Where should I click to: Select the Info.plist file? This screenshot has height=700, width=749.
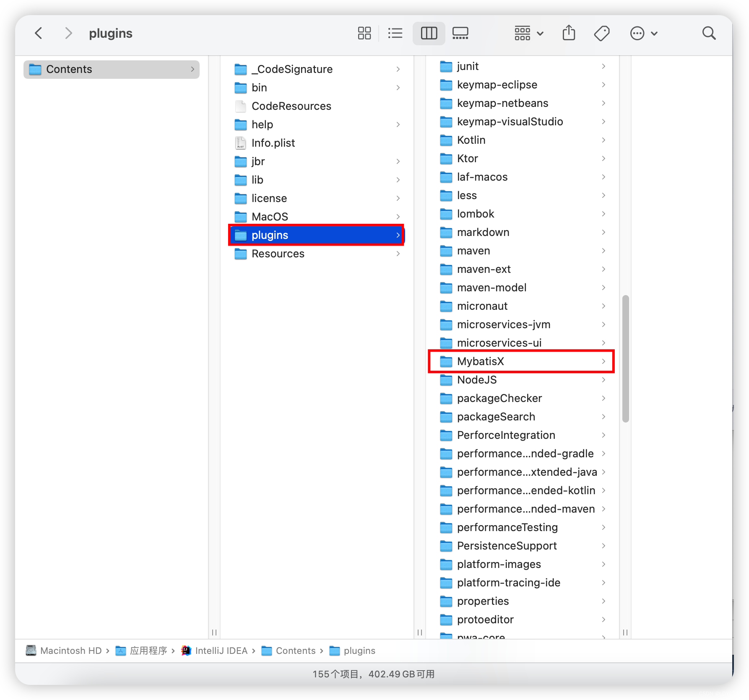click(317, 143)
